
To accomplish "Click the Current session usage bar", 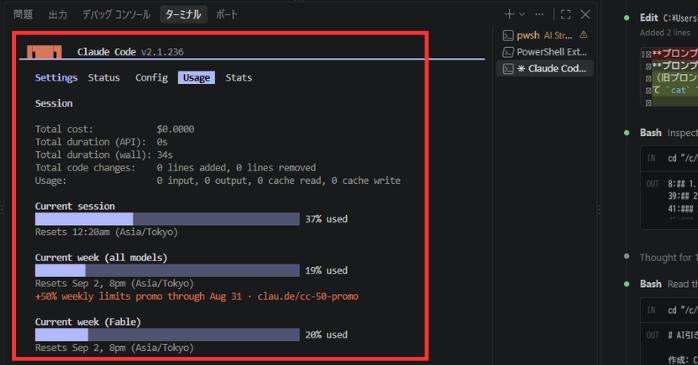I will [167, 219].
